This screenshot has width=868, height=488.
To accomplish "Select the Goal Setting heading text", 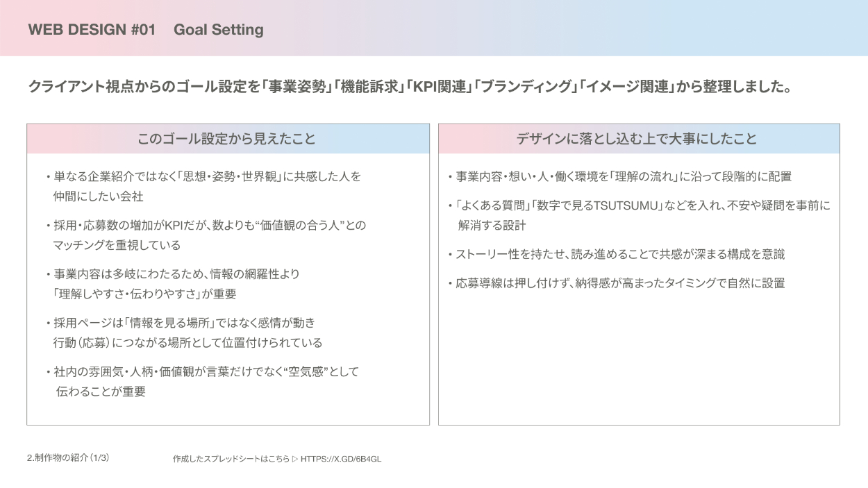I will tap(218, 30).
